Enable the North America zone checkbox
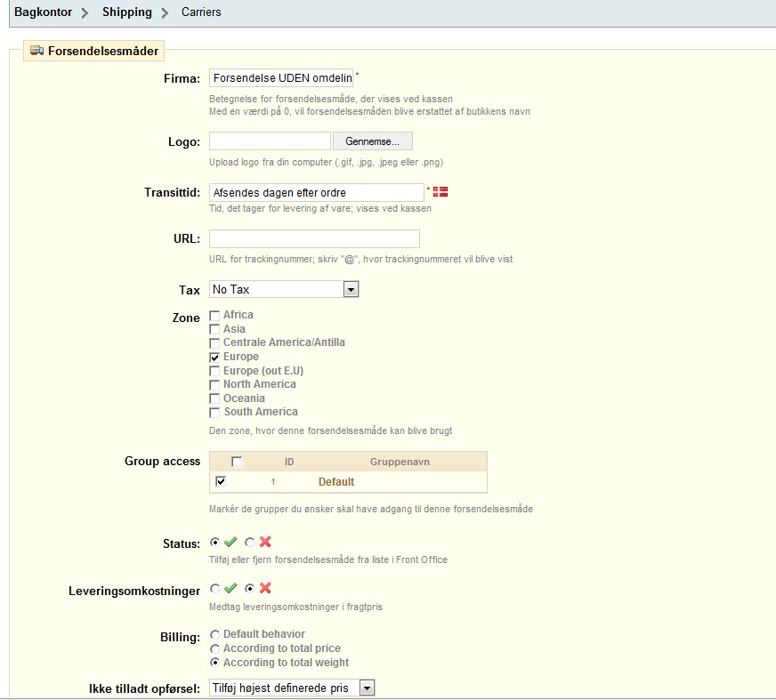This screenshot has height=700, width=776. tap(214, 385)
